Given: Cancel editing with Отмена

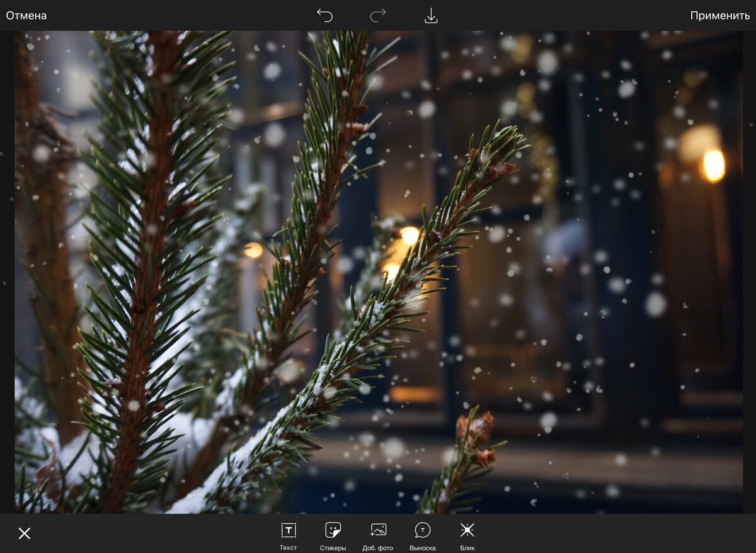Looking at the screenshot, I should coord(26,16).
